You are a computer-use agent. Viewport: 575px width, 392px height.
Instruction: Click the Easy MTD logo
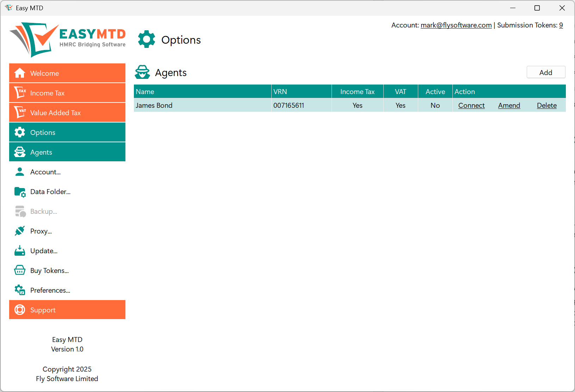pos(67,39)
